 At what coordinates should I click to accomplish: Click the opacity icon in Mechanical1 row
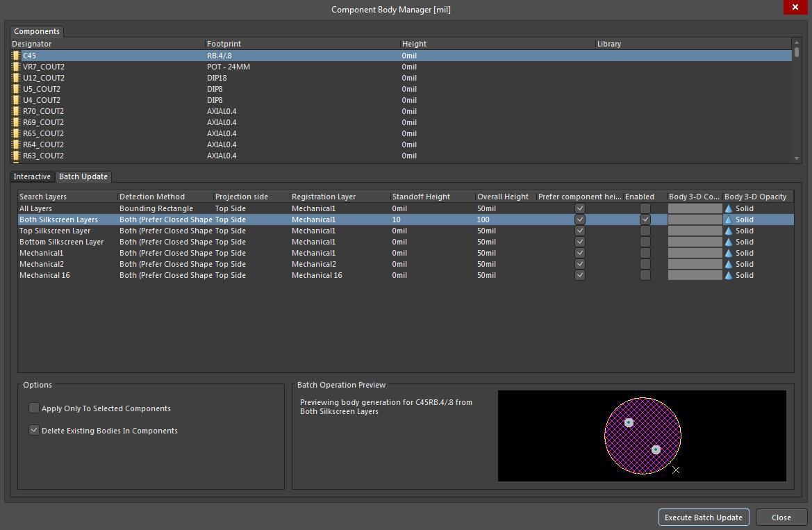point(729,253)
